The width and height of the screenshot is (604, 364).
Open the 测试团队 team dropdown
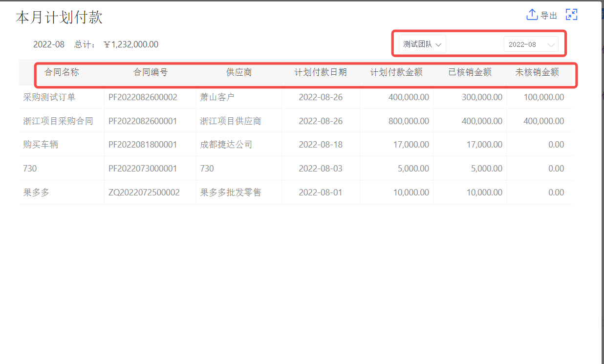tap(423, 44)
